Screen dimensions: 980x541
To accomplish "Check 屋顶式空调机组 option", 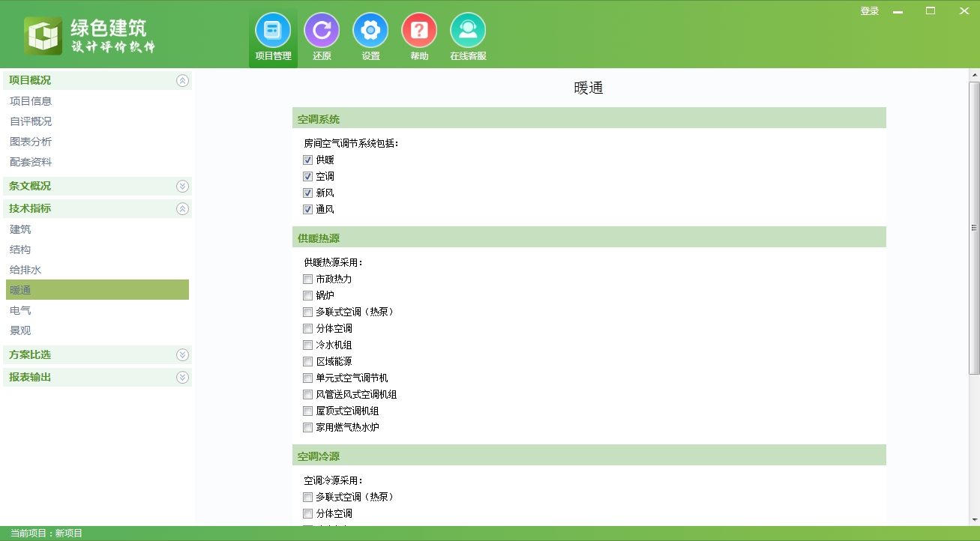I will [307, 411].
